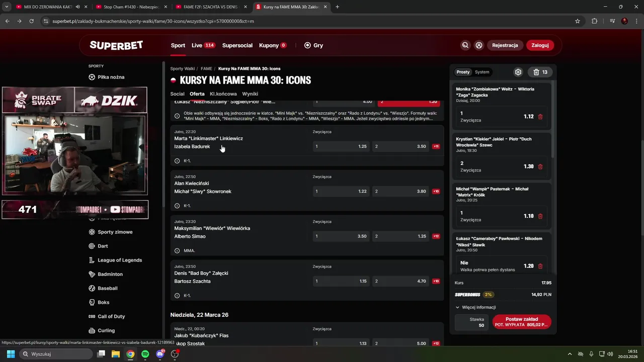Click the Zaloguj login button
Viewport: 644px width, 362px height.
coord(540,45)
